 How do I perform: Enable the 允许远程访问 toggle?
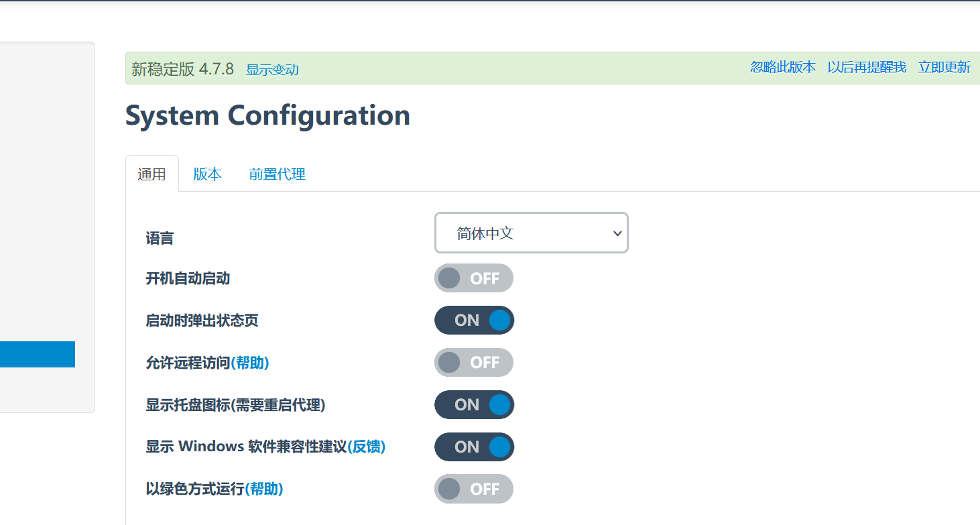474,363
